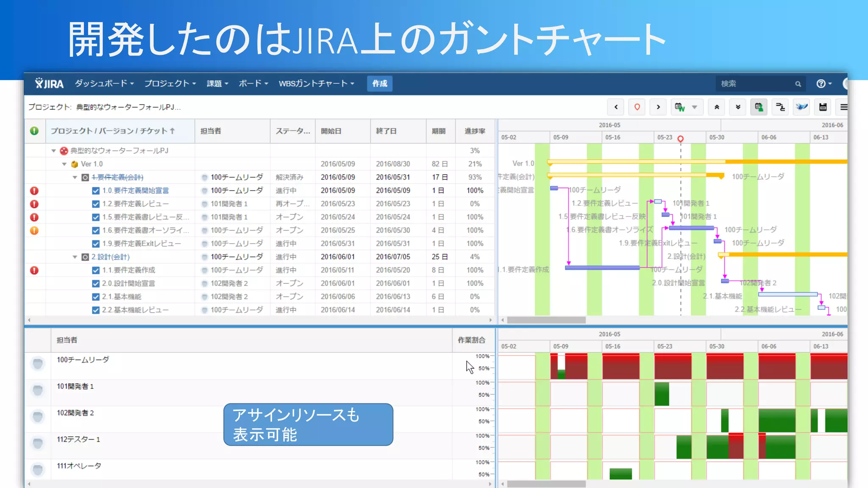The height and width of the screenshot is (488, 868).
Task: Click the JIRA logo
Action: [49, 83]
